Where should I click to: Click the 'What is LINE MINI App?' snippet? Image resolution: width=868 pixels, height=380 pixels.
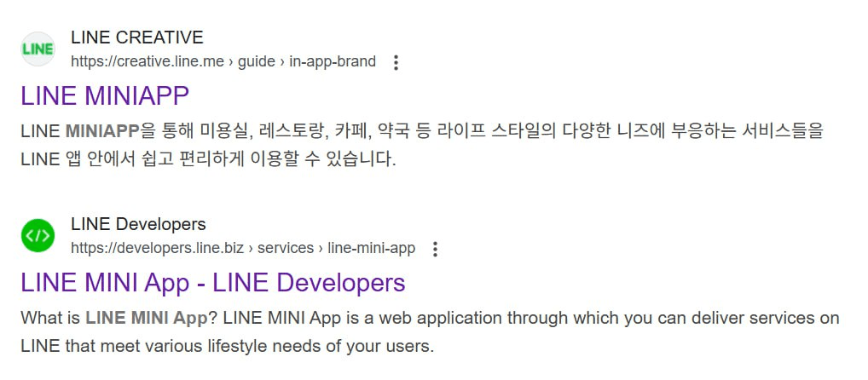pyautogui.click(x=430, y=332)
